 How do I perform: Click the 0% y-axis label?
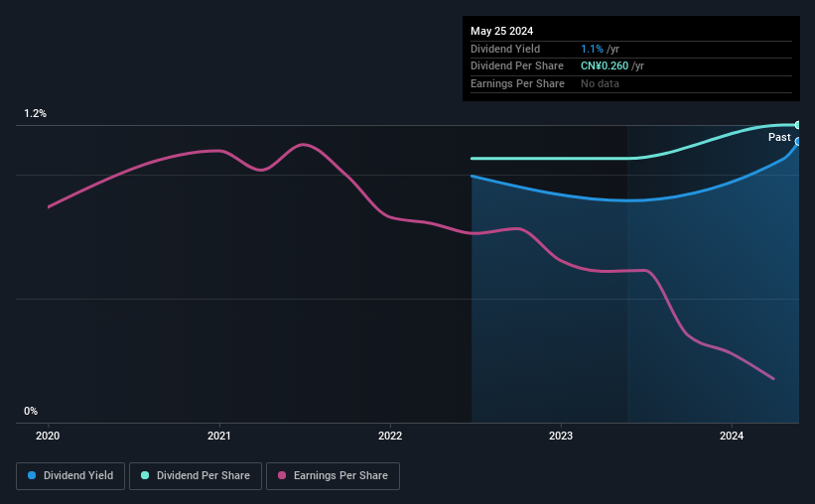(x=31, y=411)
